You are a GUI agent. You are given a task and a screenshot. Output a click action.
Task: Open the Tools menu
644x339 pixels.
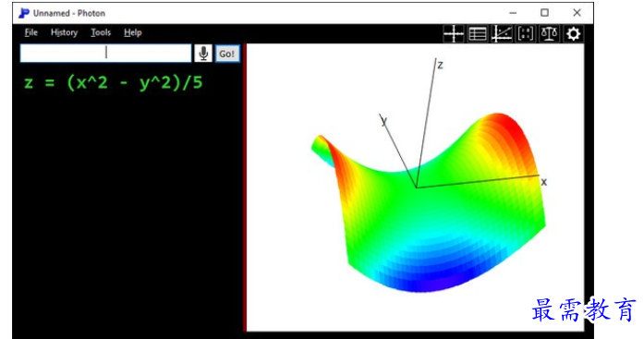tap(101, 32)
